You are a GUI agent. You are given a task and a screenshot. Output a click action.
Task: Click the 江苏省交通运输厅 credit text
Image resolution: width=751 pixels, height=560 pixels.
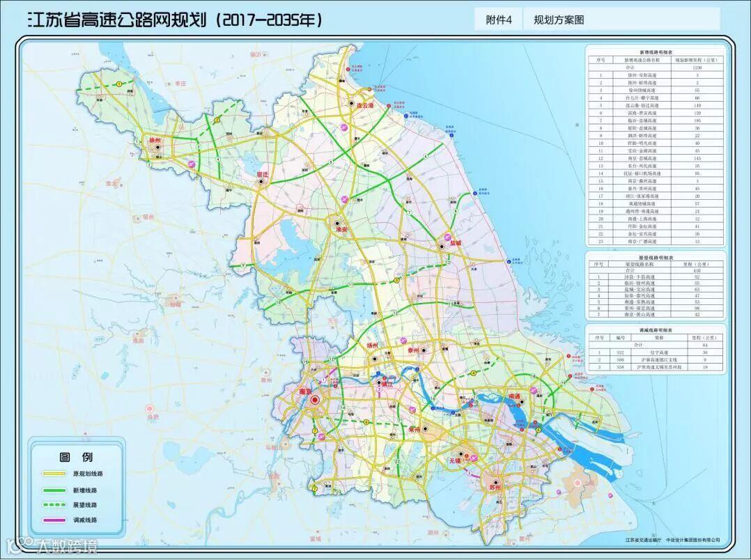[x=643, y=539]
